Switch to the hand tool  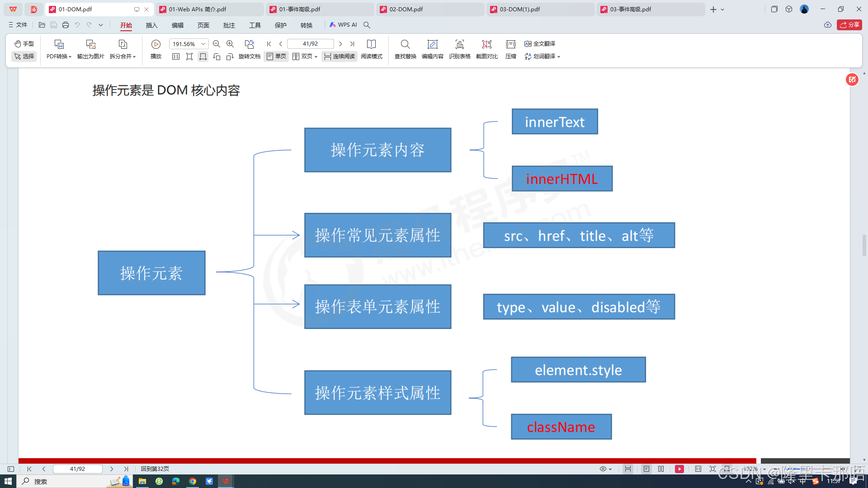click(24, 44)
